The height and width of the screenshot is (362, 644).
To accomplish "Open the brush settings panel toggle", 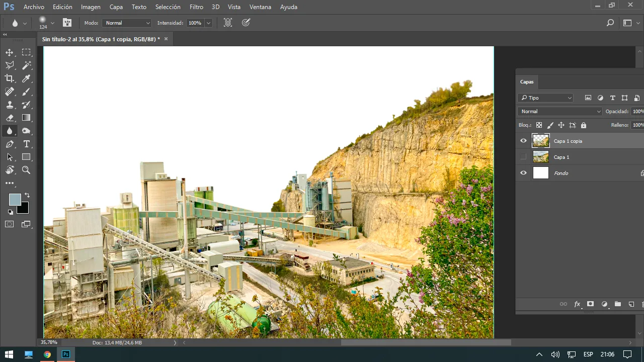I will (67, 23).
